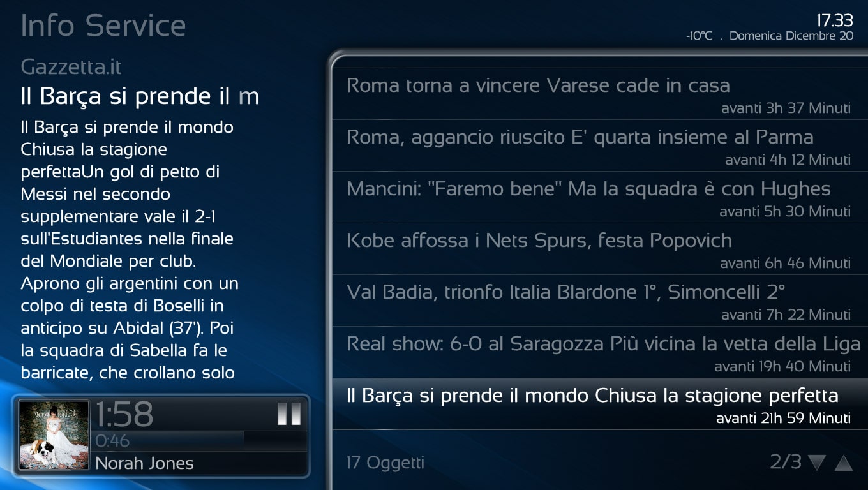Click the pause icon in the music player
Viewport: 868px width, 490px height.
[289, 413]
